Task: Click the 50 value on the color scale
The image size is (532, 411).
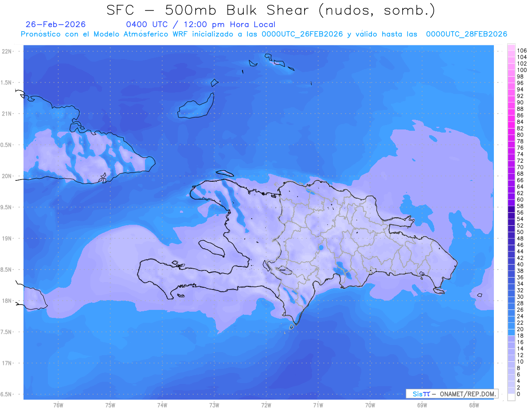Action: tap(520, 232)
